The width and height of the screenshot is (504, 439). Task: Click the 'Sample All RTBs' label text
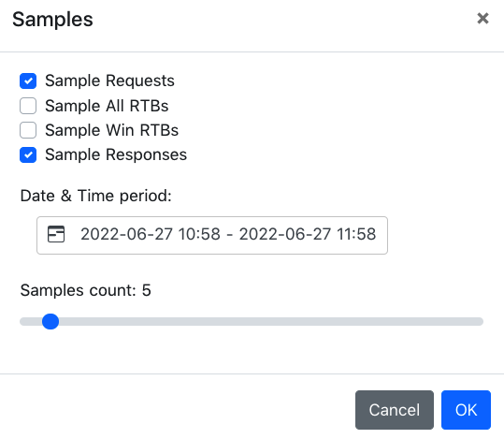(x=107, y=106)
